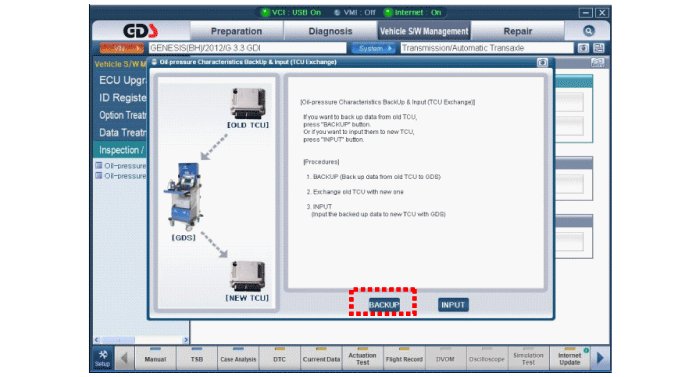This screenshot has height=377, width=700.
Task: Click the VIN selector button
Action: 122,48
